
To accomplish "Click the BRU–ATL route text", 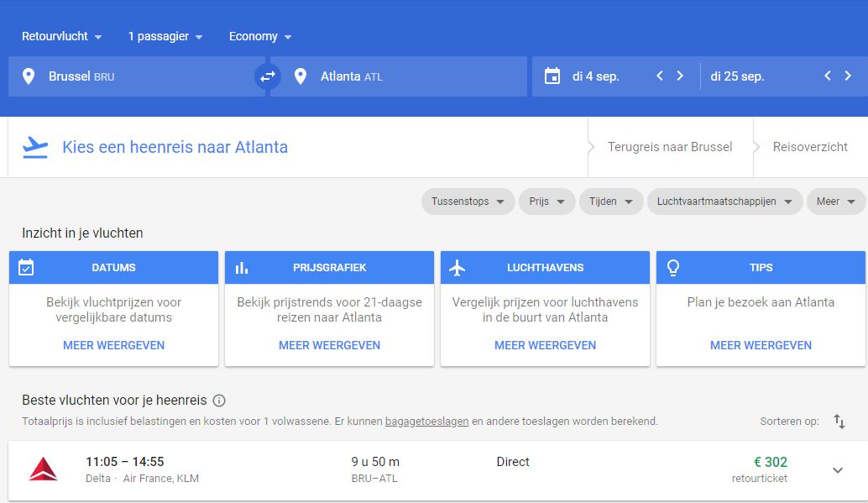I will (374, 479).
